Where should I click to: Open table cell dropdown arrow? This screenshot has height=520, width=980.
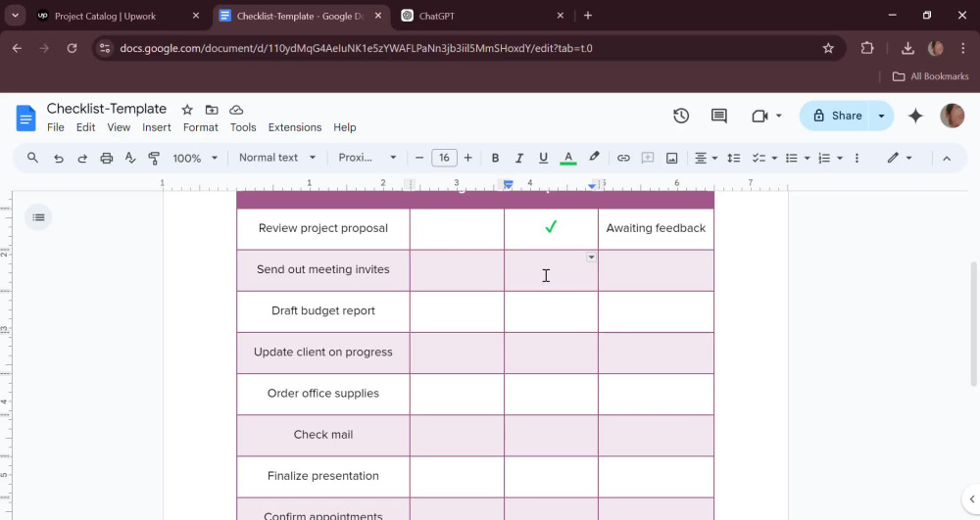click(591, 258)
